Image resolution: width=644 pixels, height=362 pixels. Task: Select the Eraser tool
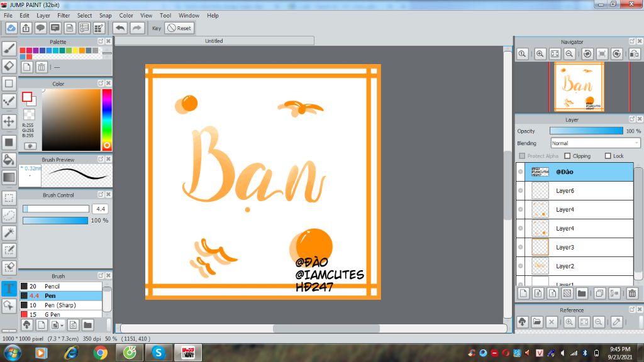[9, 66]
